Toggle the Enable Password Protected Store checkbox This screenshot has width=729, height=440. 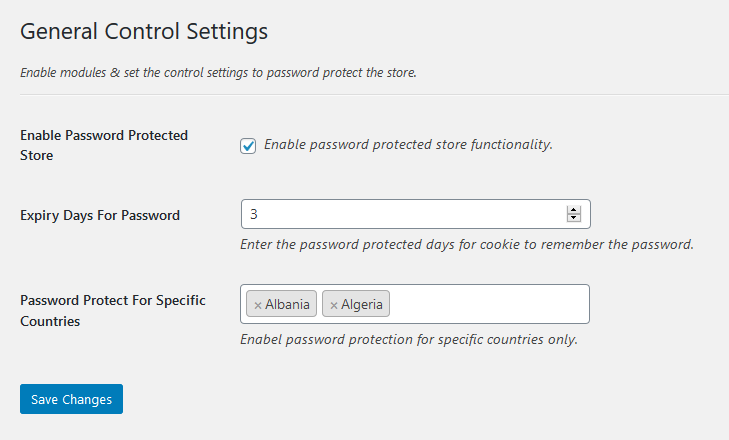[x=248, y=146]
